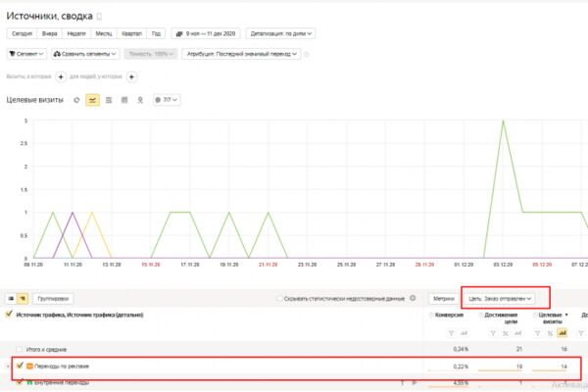Filter the Достижения цели column
This screenshot has width=588, height=392.
coord(493,333)
